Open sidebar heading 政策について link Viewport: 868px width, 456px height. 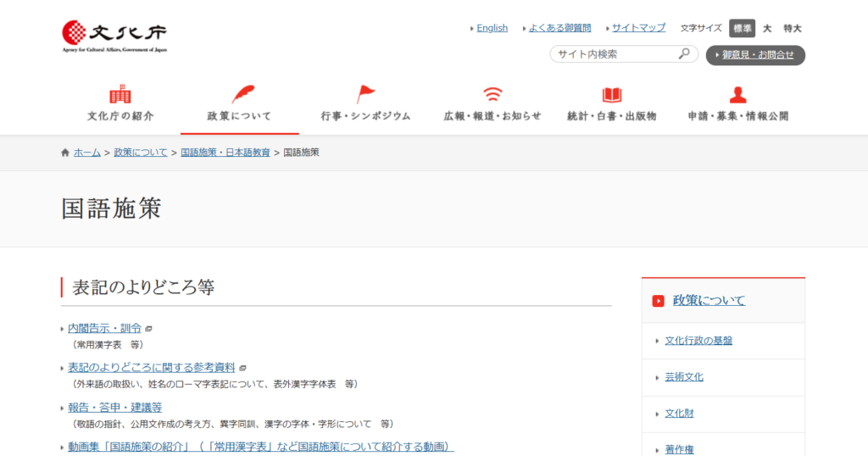click(709, 300)
